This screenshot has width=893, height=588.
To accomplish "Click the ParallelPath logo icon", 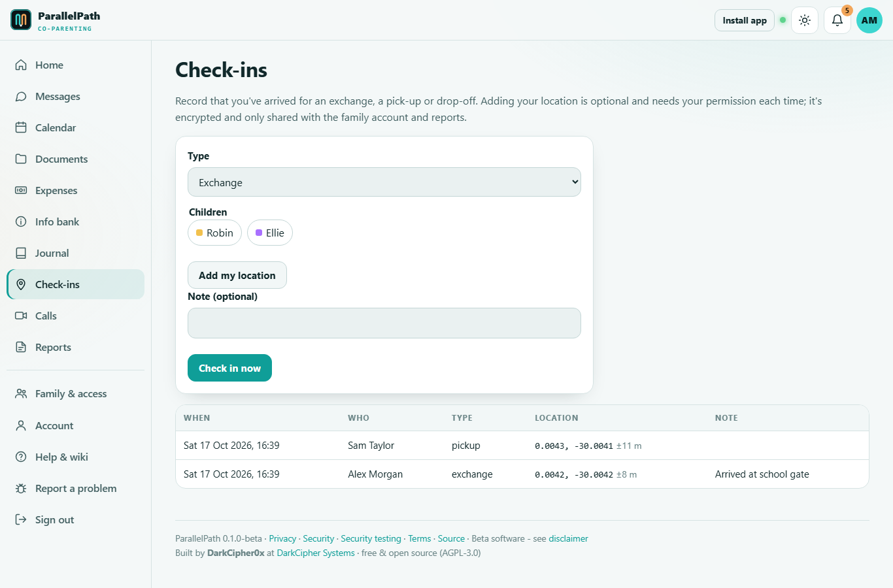I will click(x=21, y=20).
